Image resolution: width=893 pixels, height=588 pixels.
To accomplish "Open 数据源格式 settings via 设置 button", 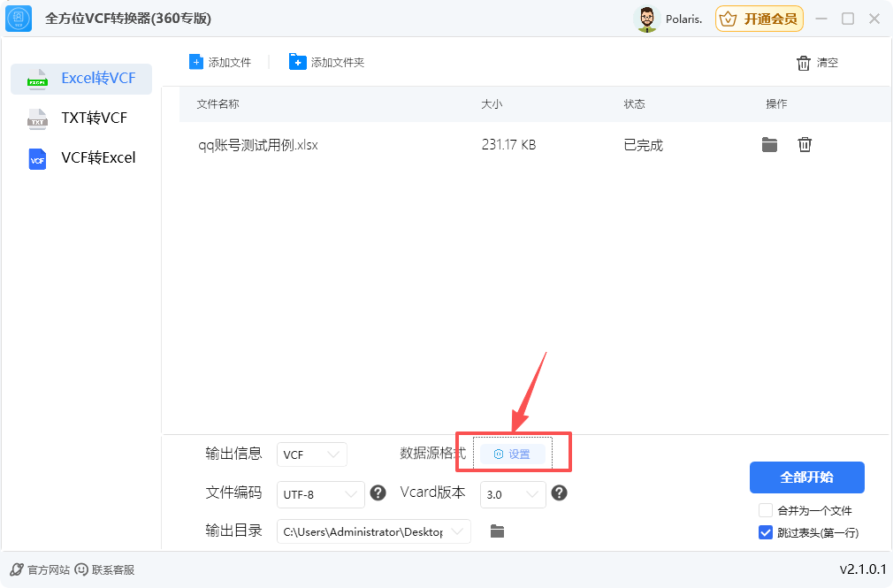I will (515, 454).
